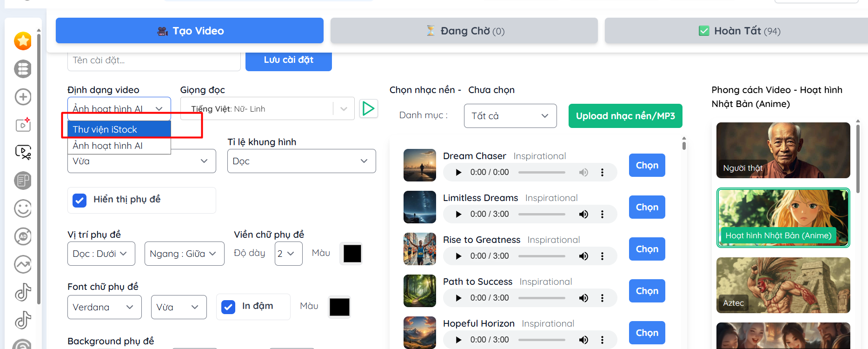
Task: Toggle the In đậm checkbox
Action: point(228,307)
